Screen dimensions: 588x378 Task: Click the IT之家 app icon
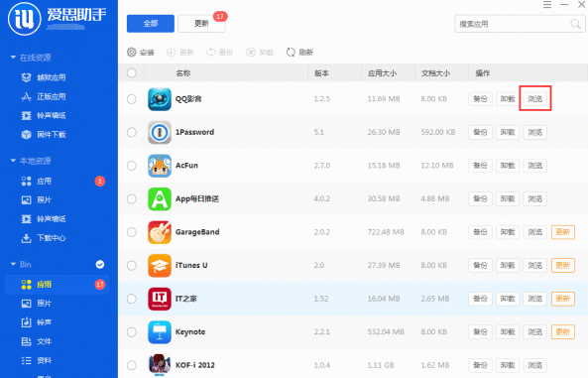coord(160,299)
